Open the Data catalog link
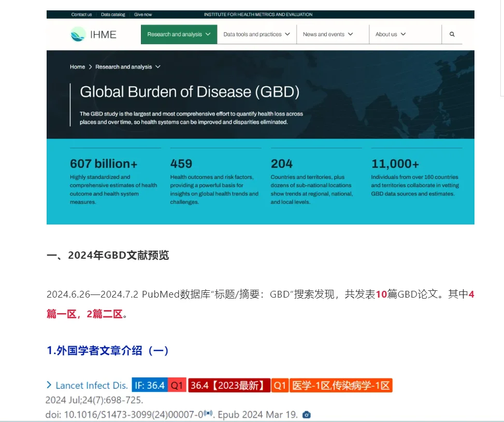Screen dimensions: 504x422 point(113,15)
